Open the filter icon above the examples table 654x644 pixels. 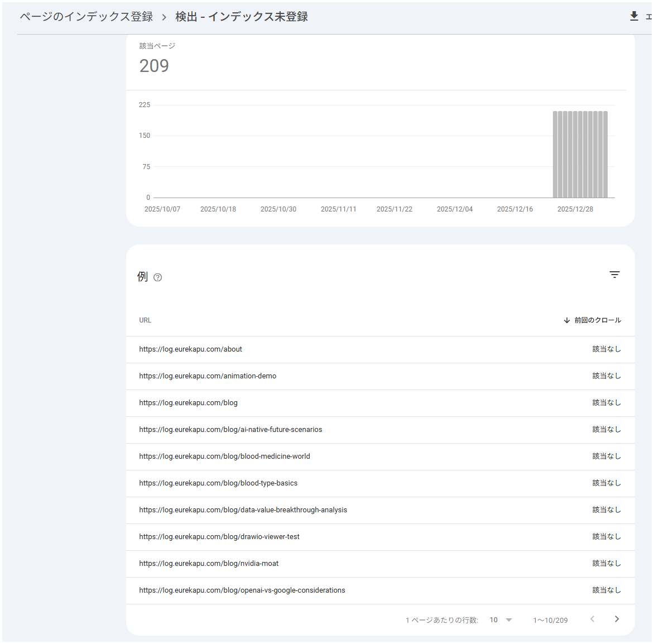tap(614, 275)
